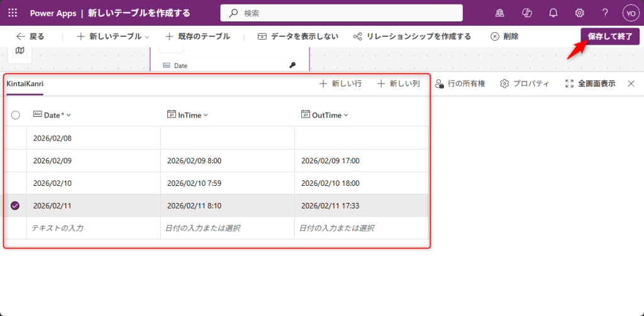Screen dimensions: 644x316
Task: Uncheck the selected 2026/02/11 row
Action: 16,205
